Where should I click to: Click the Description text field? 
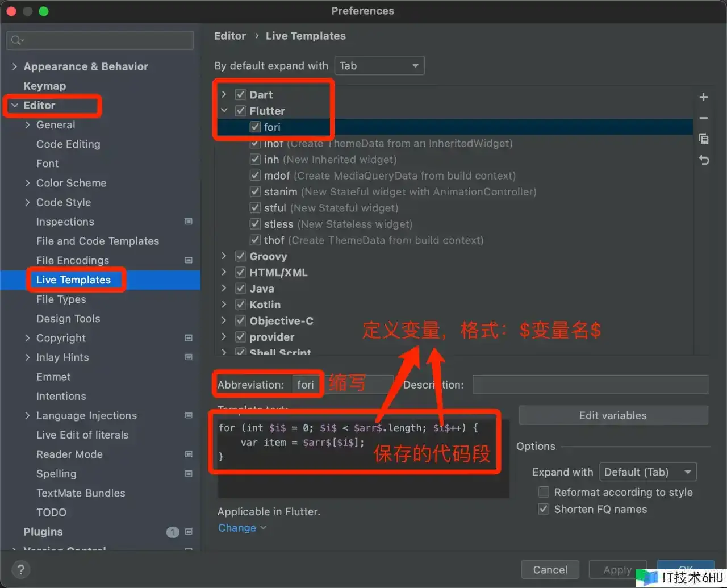click(x=590, y=385)
